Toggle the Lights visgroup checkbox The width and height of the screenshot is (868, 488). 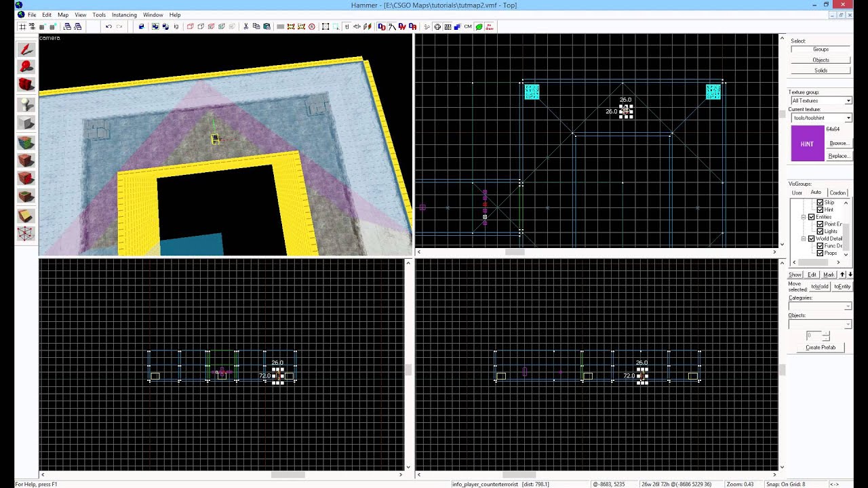[820, 231]
